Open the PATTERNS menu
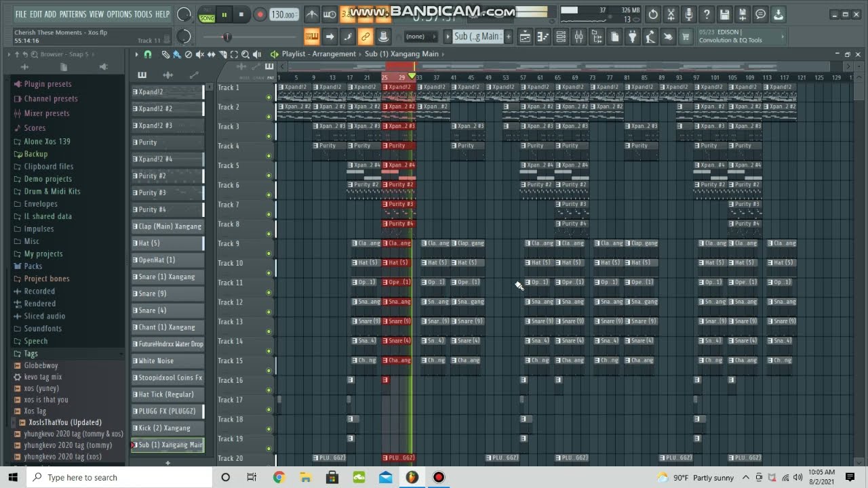 (x=73, y=14)
